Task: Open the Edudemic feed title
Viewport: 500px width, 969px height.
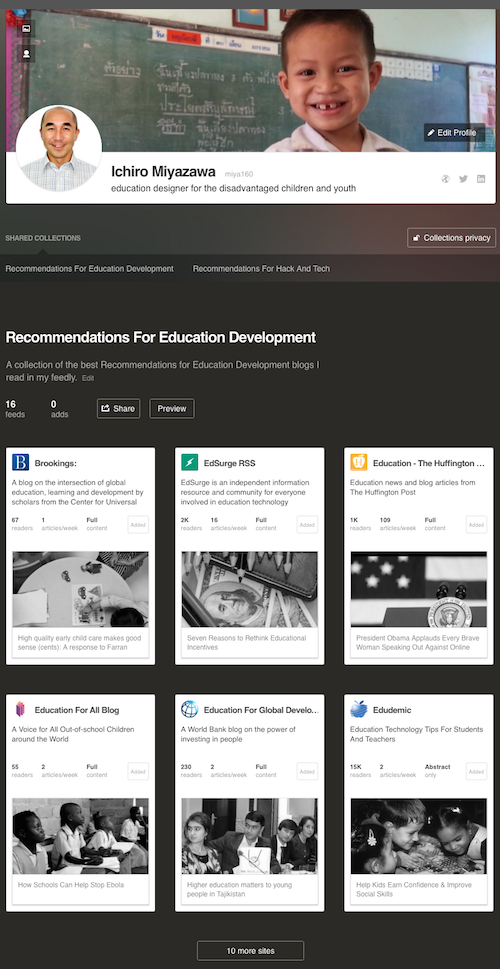Action: pyautogui.click(x=392, y=710)
